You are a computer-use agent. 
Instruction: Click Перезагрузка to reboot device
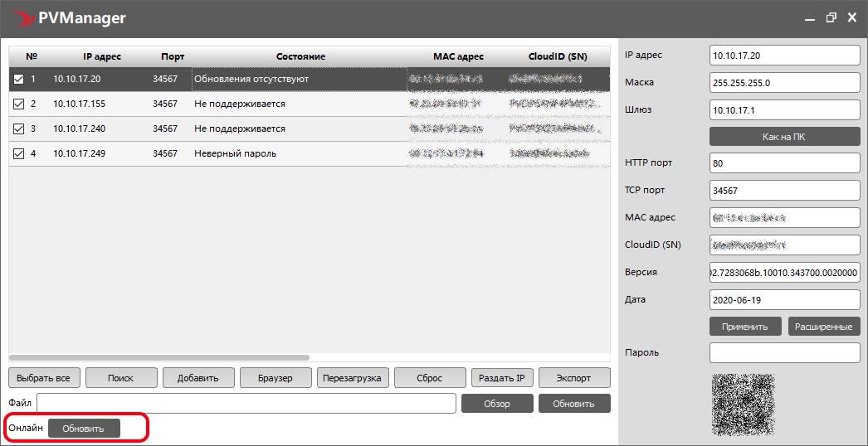coord(353,378)
